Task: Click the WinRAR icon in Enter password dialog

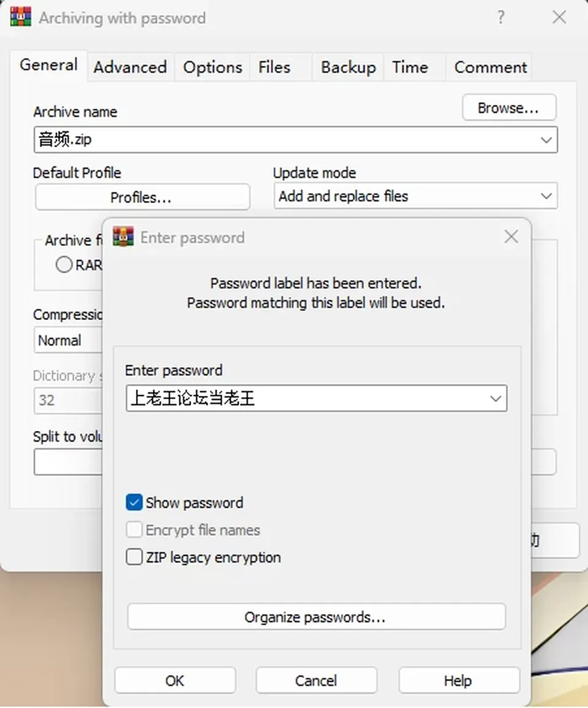Action: coord(123,237)
